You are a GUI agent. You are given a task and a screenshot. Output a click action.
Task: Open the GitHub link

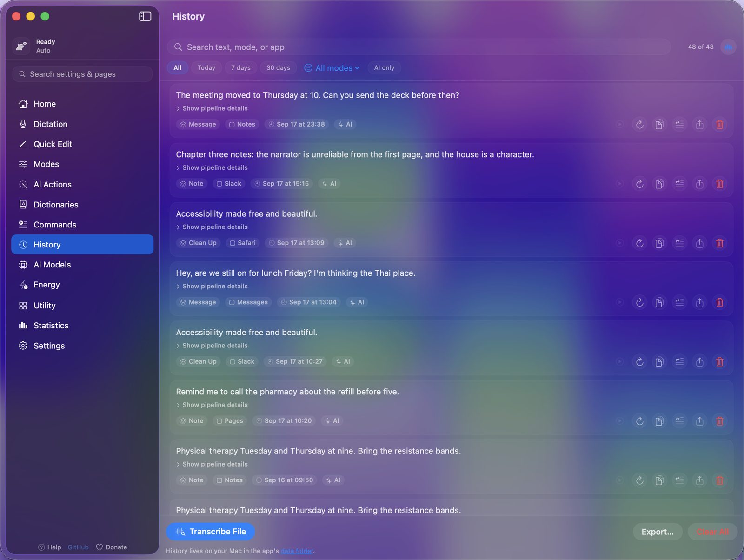[x=78, y=547]
